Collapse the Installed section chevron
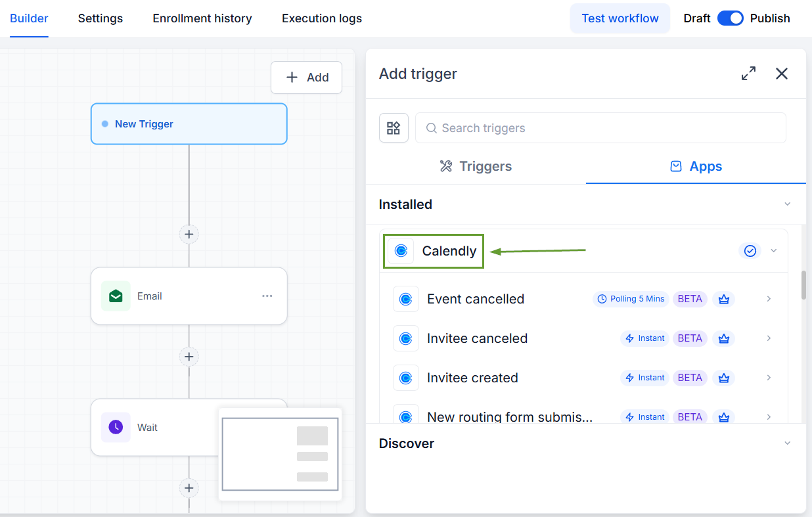This screenshot has height=517, width=812. [787, 204]
